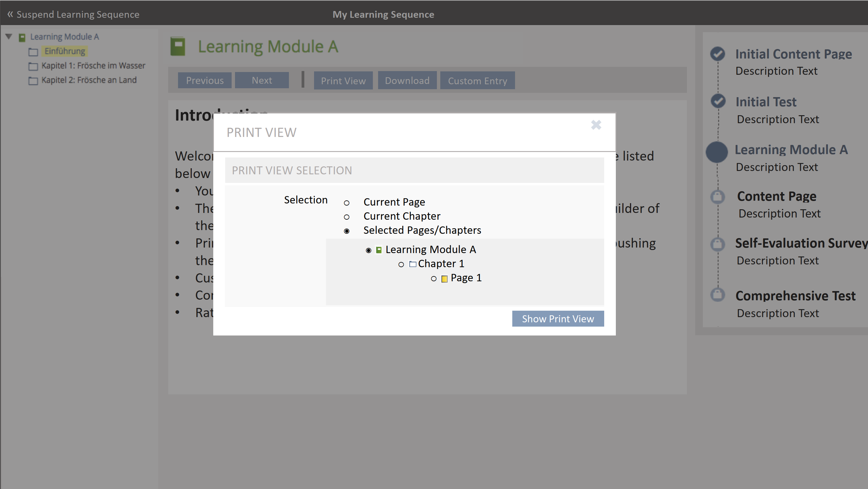Collapse the Learning Module A tree node arrow

(x=9, y=36)
